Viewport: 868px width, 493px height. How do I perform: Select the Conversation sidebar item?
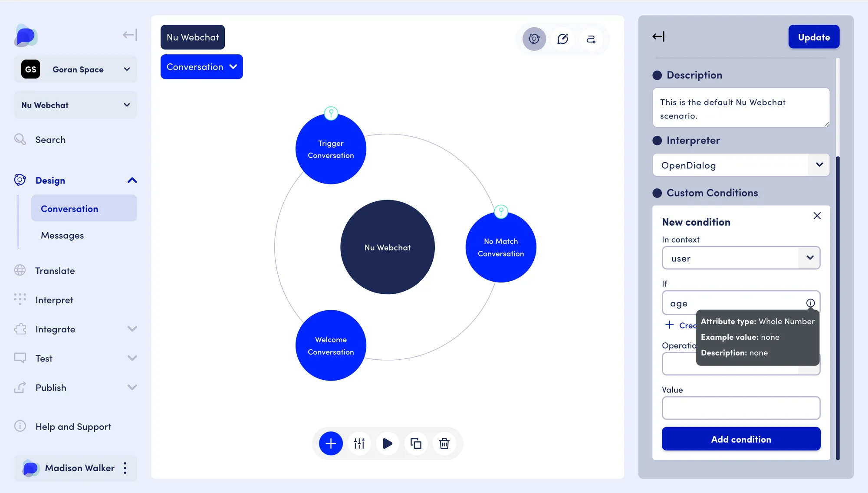tap(84, 208)
